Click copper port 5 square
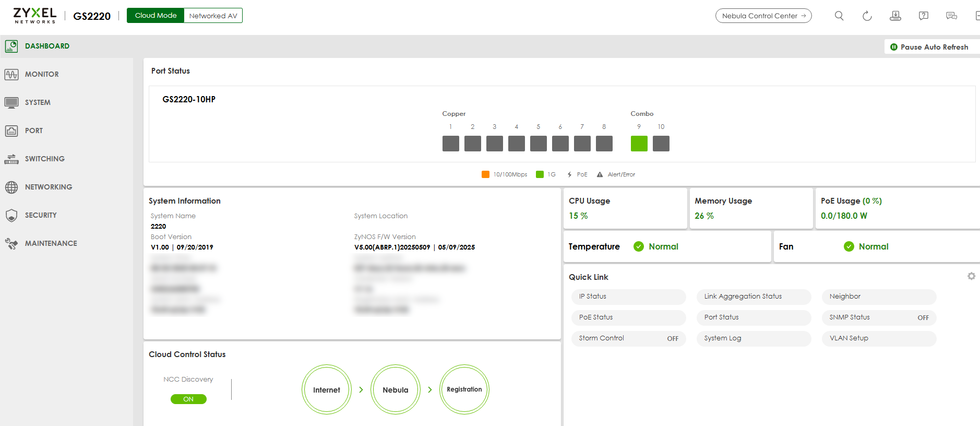980x426 pixels. tap(539, 144)
